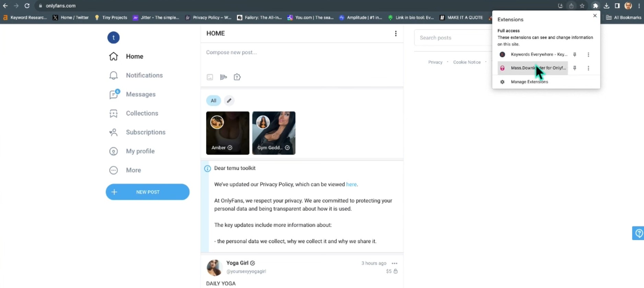
Task: Open more options for Mass Downloader
Action: click(588, 68)
